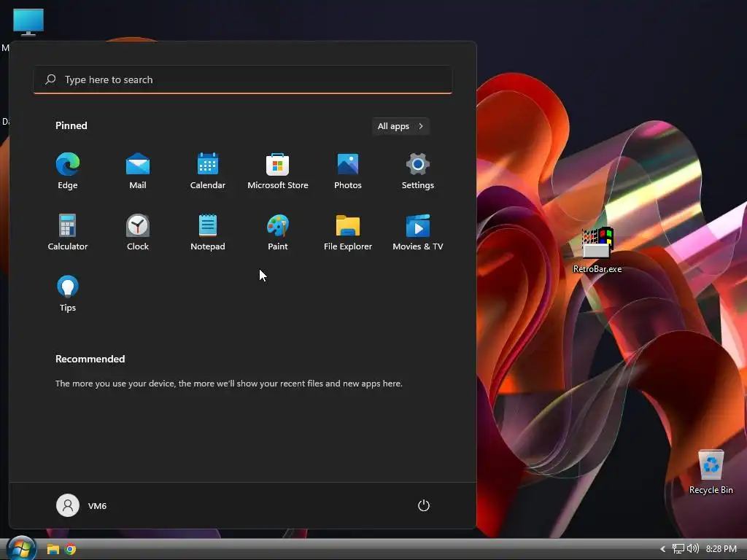747x560 pixels.
Task: Open Movies & TV app
Action: (x=418, y=233)
